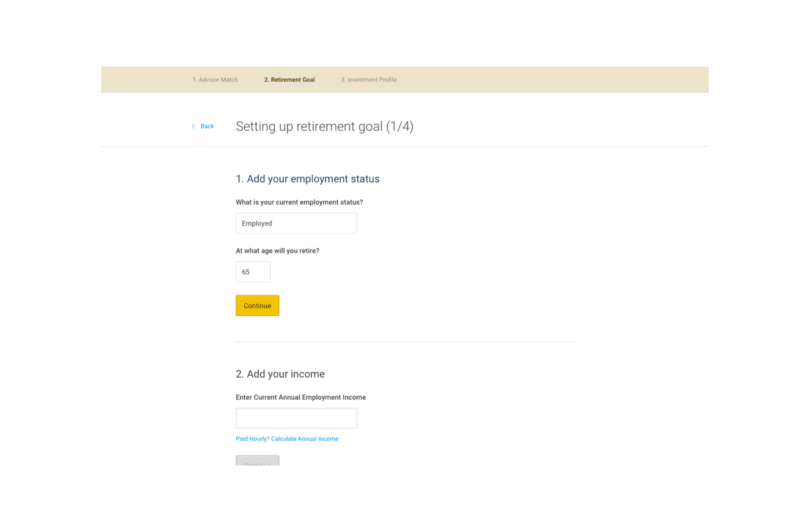Click the (1/4) step counter in title
The height and width of the screenshot is (532, 810).
(x=400, y=127)
